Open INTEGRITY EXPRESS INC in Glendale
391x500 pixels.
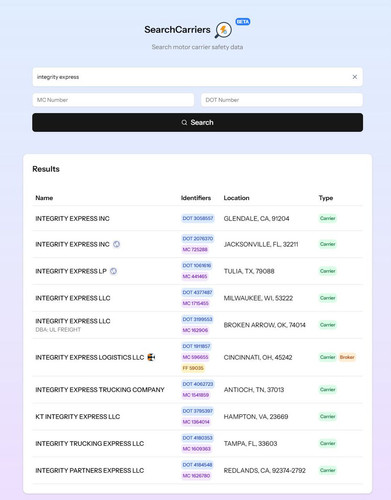tap(72, 219)
